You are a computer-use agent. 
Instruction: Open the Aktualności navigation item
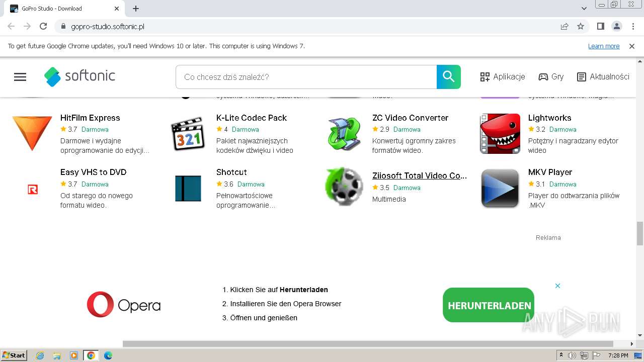coord(603,77)
